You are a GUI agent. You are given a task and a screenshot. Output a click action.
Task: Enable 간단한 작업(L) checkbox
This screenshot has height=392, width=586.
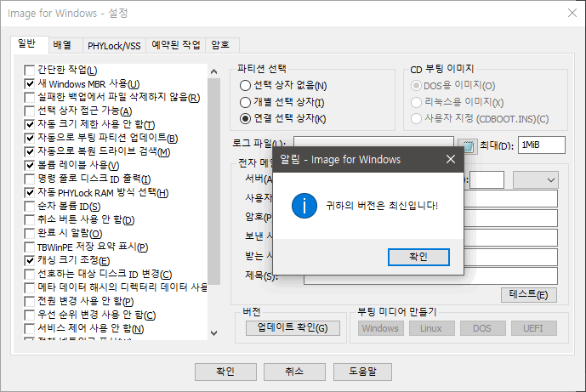point(29,71)
